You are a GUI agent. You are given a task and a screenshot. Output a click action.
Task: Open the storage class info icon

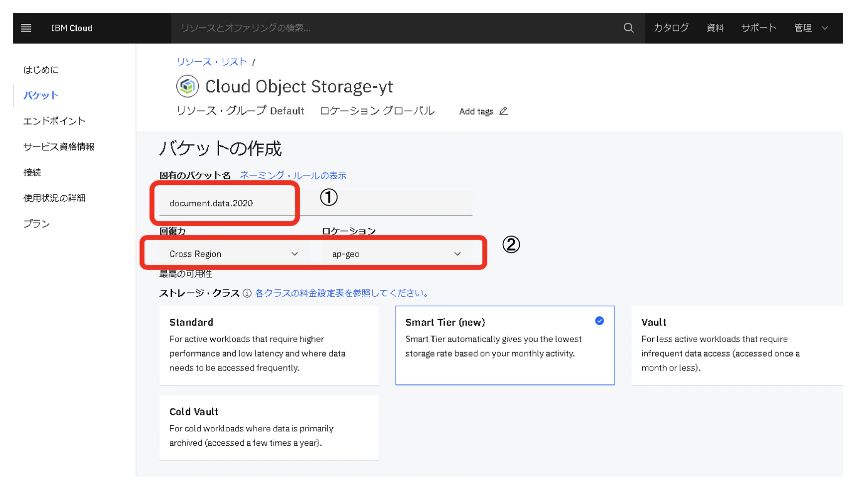coord(247,293)
